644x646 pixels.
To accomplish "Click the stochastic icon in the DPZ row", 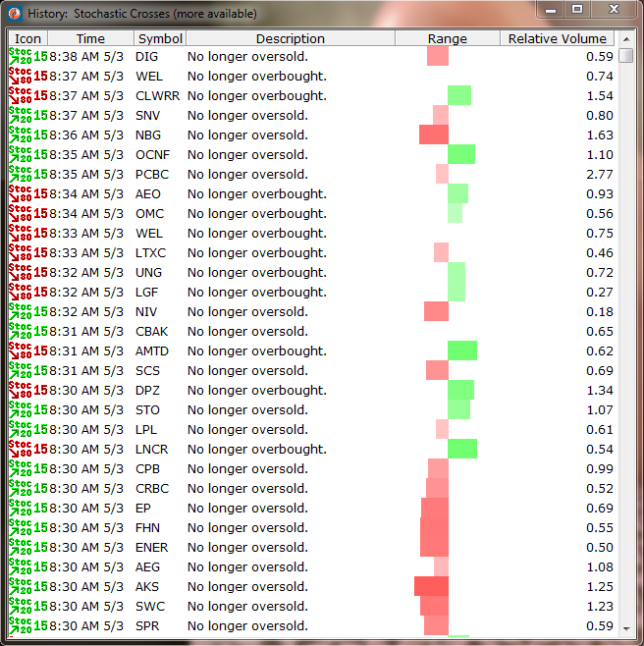I will (27, 390).
